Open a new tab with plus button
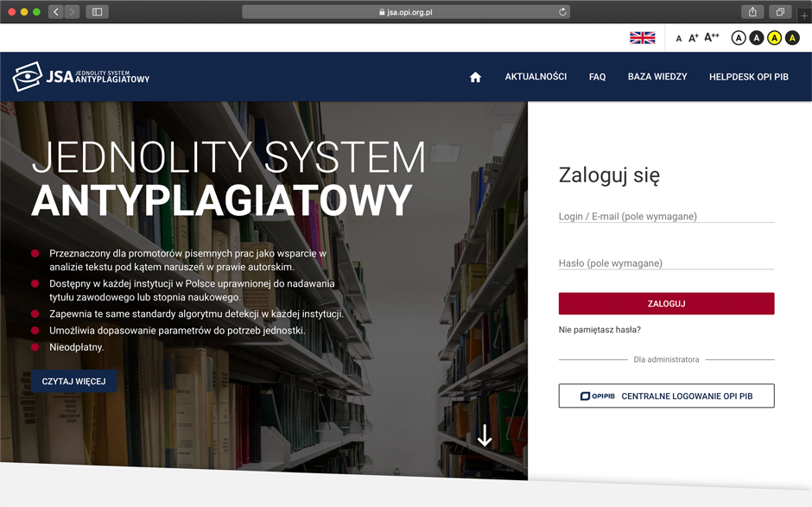 (x=804, y=16)
